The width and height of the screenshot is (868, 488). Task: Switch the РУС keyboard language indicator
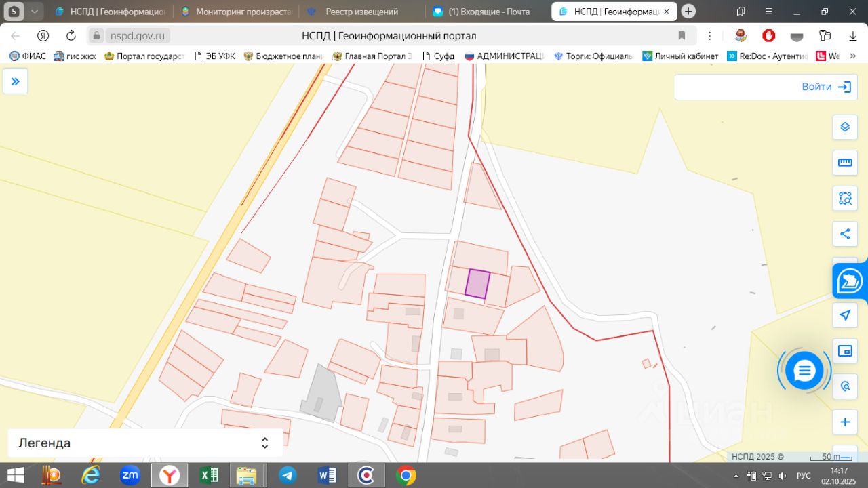804,475
